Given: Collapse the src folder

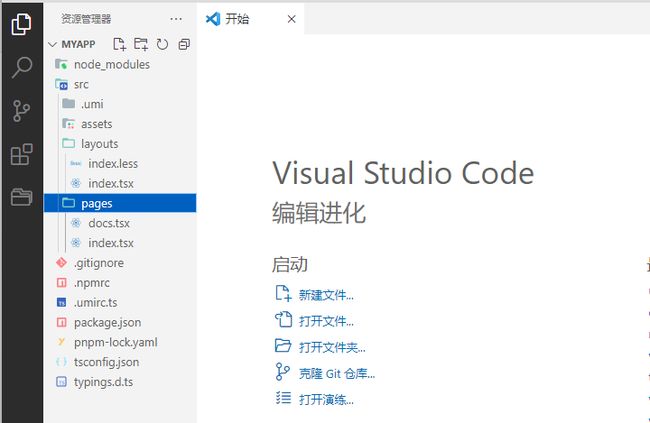Looking at the screenshot, I should (120, 84).
